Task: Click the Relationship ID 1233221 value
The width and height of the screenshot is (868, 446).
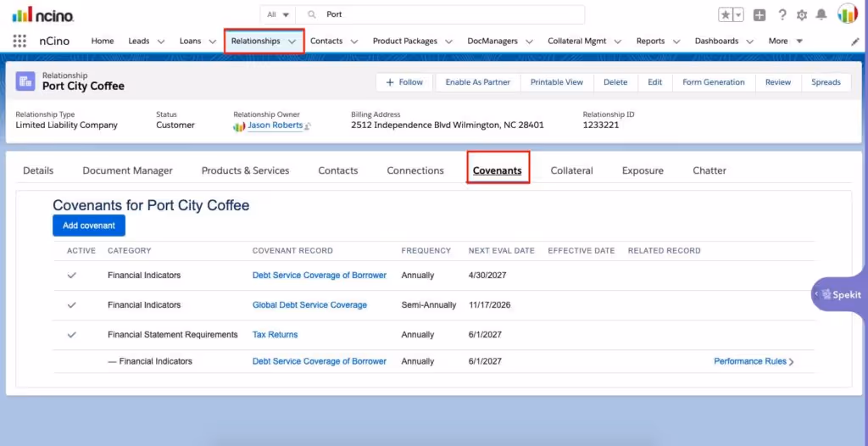Action: [601, 125]
